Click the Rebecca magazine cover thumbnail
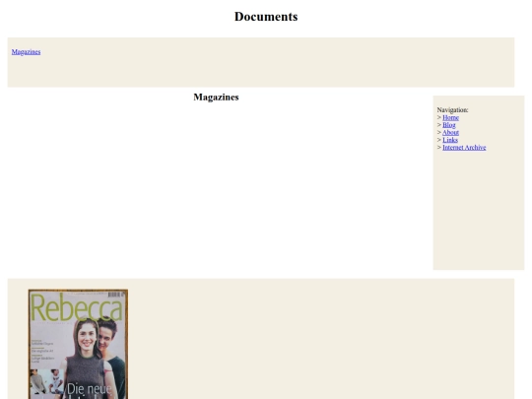 tap(79, 344)
